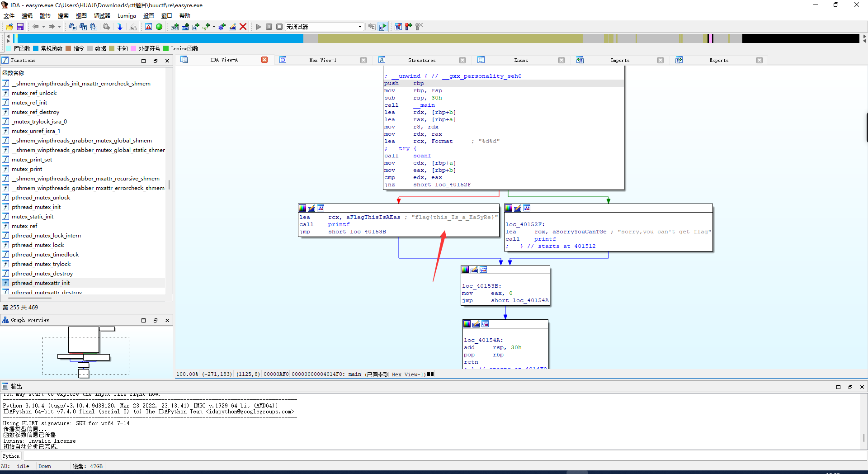Start the process with play button
Screen dimensions: 868x474
[259, 27]
